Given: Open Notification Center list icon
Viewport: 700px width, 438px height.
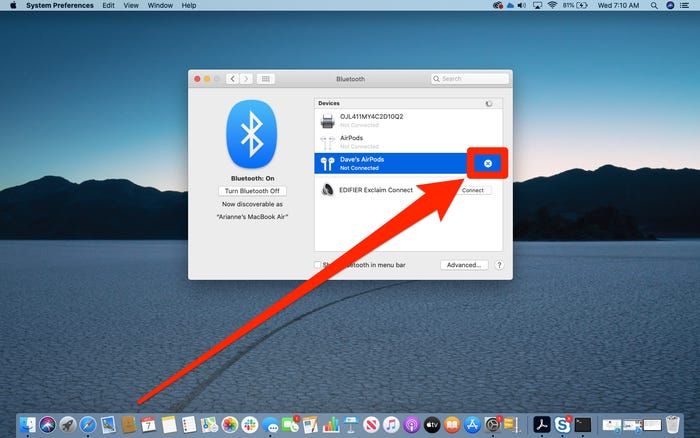Looking at the screenshot, I should click(684, 5).
